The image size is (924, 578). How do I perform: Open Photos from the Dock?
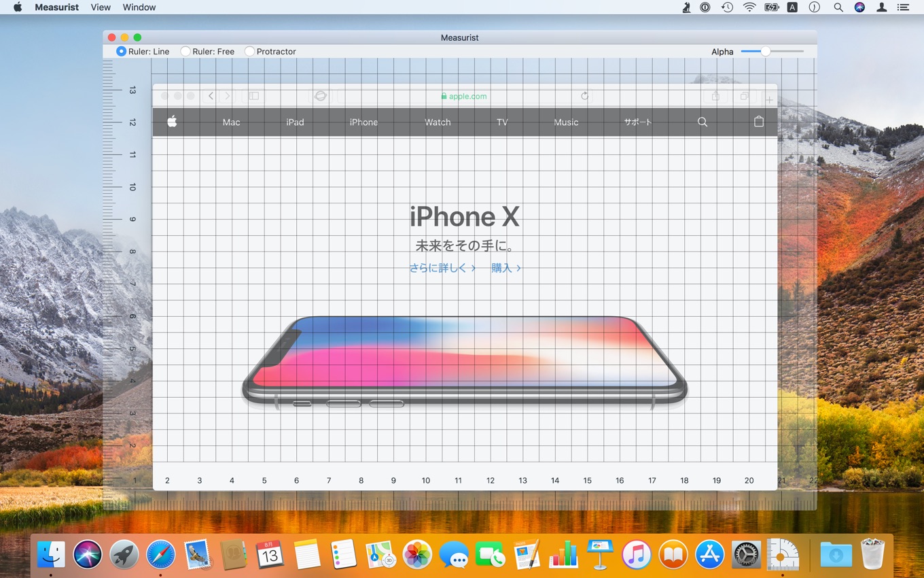[x=417, y=555]
